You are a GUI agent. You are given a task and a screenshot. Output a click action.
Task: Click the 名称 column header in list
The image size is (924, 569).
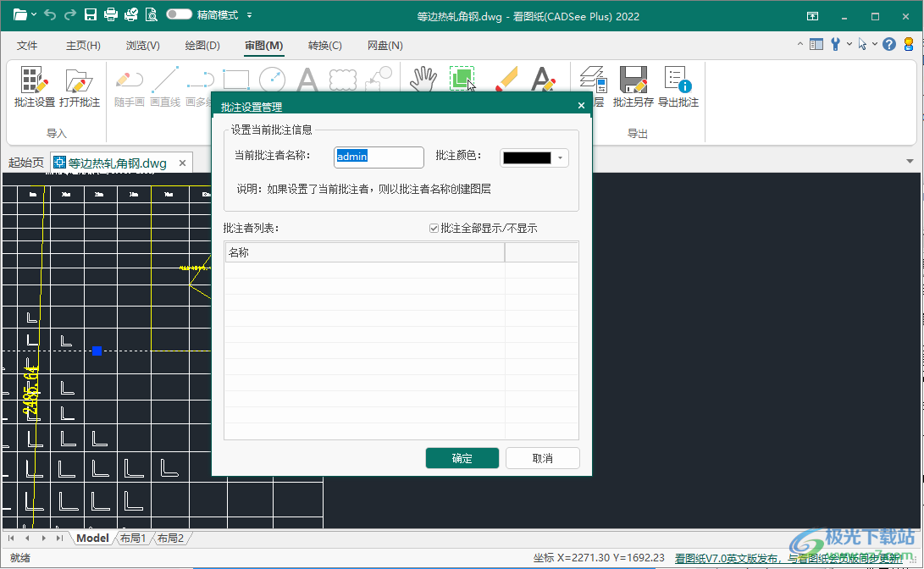[x=365, y=252]
